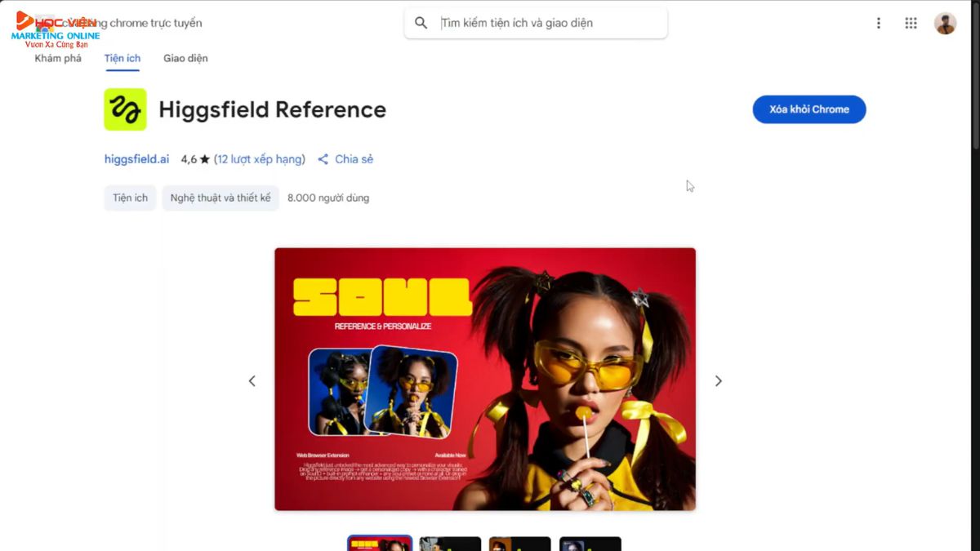
Task: Click the page vertical scrollbar
Action: 974,75
